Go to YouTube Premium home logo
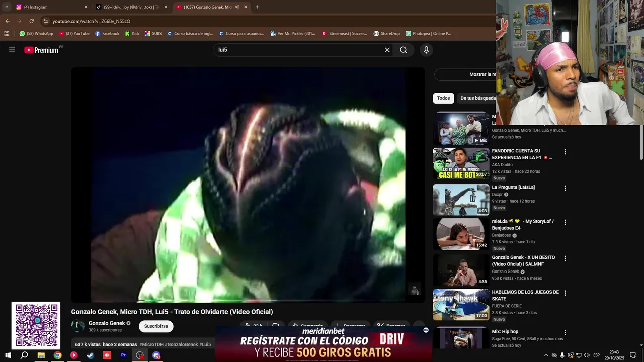Viewport: 644px width, 362px height. 42,50
